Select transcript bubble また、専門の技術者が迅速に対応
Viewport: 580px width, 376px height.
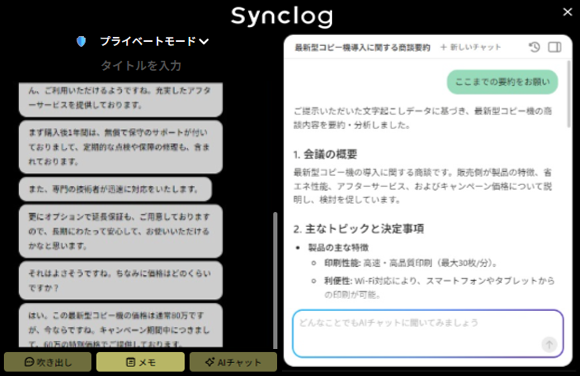click(x=115, y=189)
